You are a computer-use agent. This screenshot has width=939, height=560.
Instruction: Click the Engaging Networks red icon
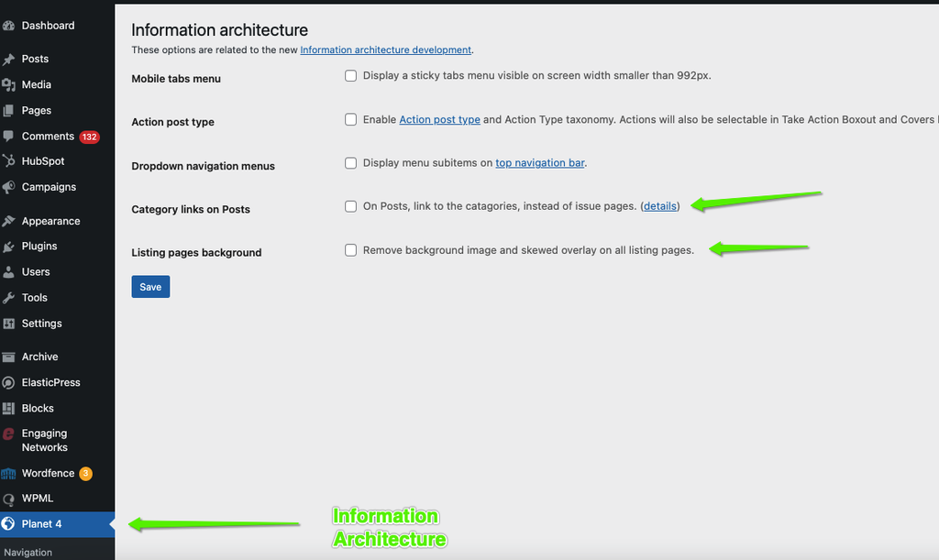8,434
